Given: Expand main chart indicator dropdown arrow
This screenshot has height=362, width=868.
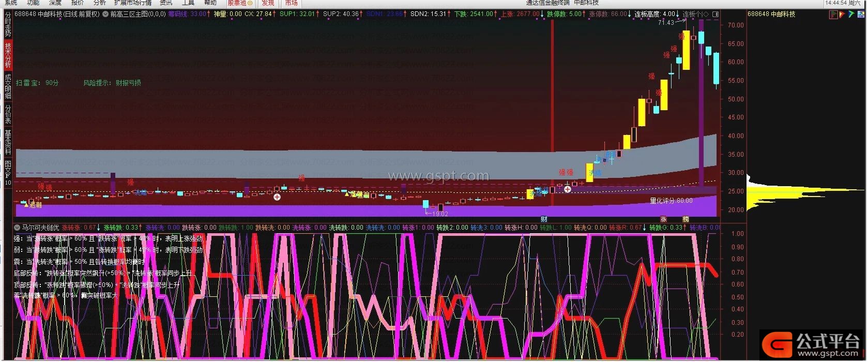Looking at the screenshot, I should tap(105, 14).
